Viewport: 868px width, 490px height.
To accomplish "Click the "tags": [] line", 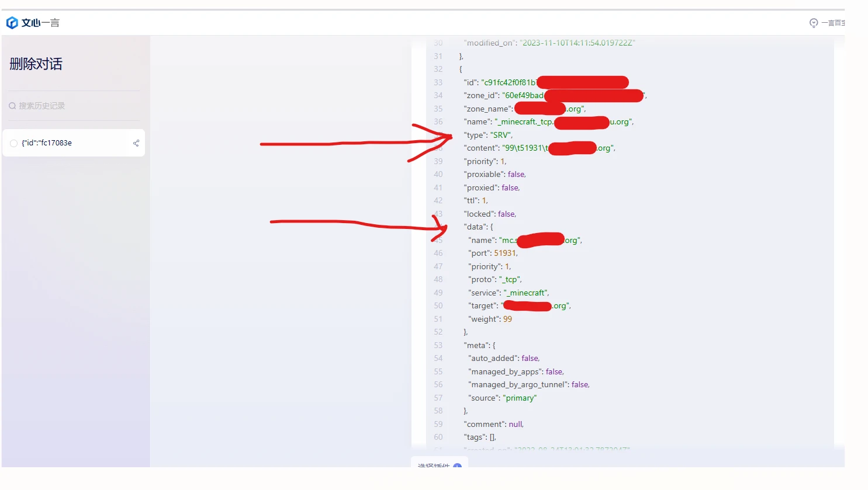I will tap(480, 437).
